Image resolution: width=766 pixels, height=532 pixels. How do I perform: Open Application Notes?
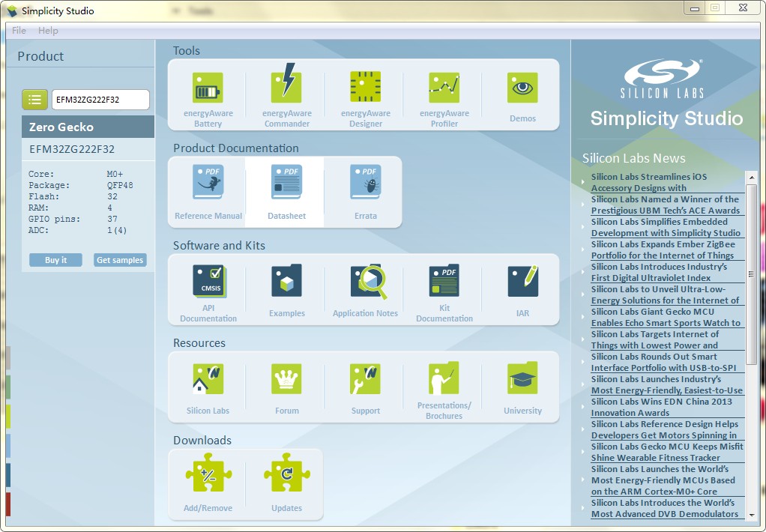click(366, 291)
